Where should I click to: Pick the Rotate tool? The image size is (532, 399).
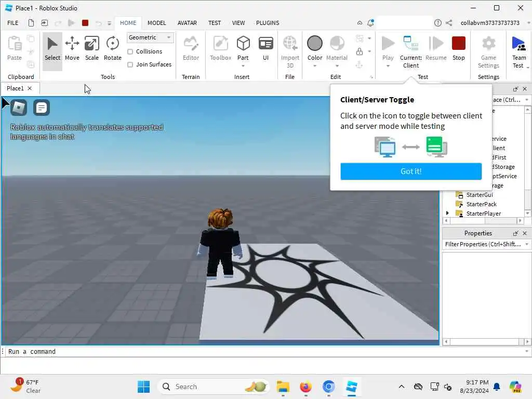[x=112, y=49]
